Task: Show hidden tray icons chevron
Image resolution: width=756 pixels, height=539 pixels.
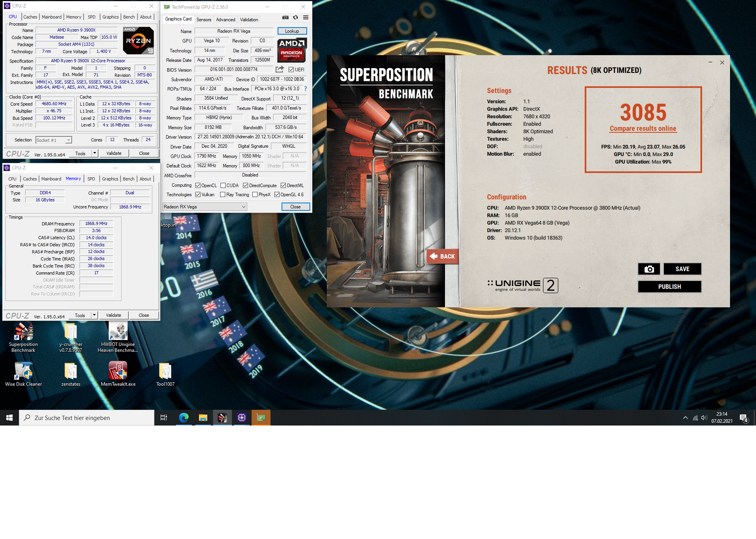Action: [685, 418]
